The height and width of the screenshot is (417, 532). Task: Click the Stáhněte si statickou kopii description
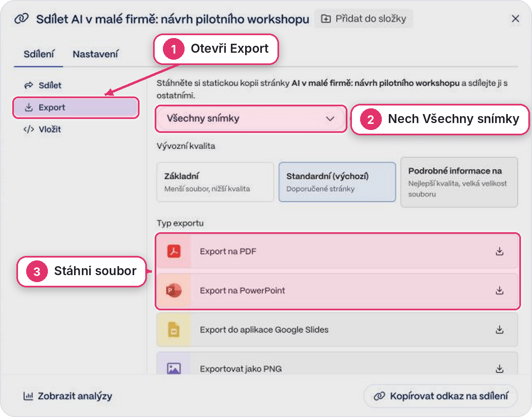pos(332,89)
